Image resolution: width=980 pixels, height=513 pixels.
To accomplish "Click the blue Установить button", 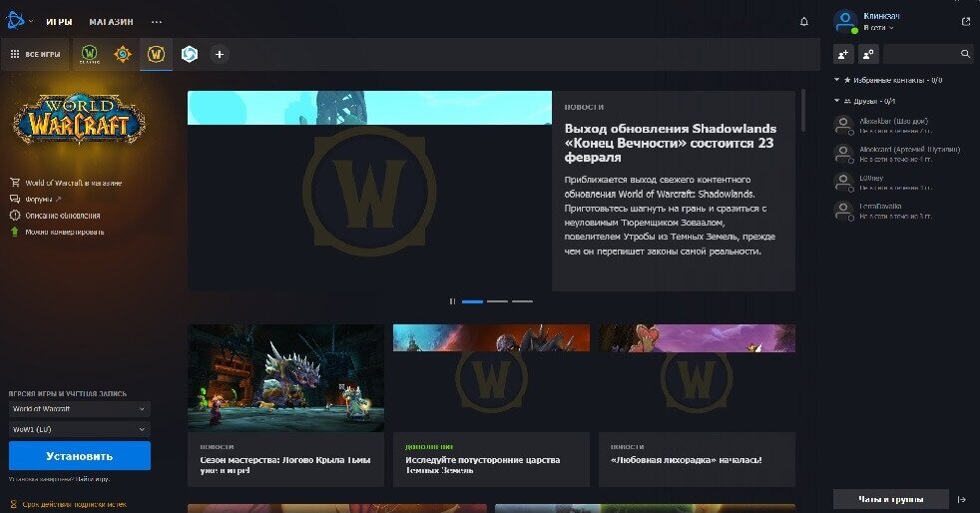I will click(80, 455).
